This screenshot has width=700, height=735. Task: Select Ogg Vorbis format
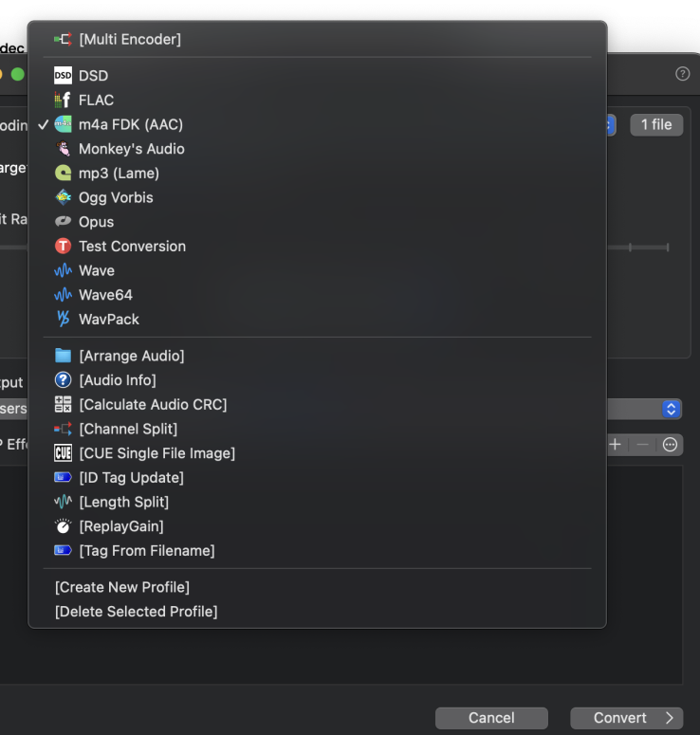pos(317,197)
